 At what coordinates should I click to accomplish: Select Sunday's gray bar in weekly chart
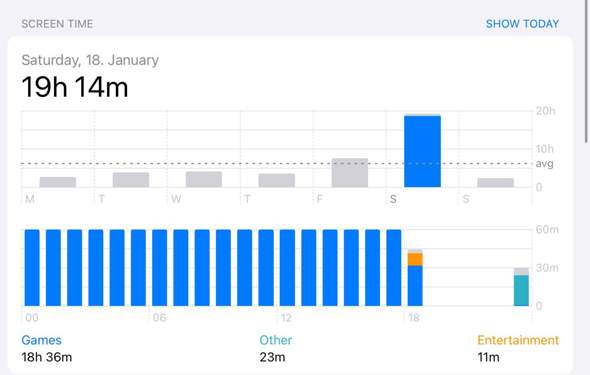point(495,182)
